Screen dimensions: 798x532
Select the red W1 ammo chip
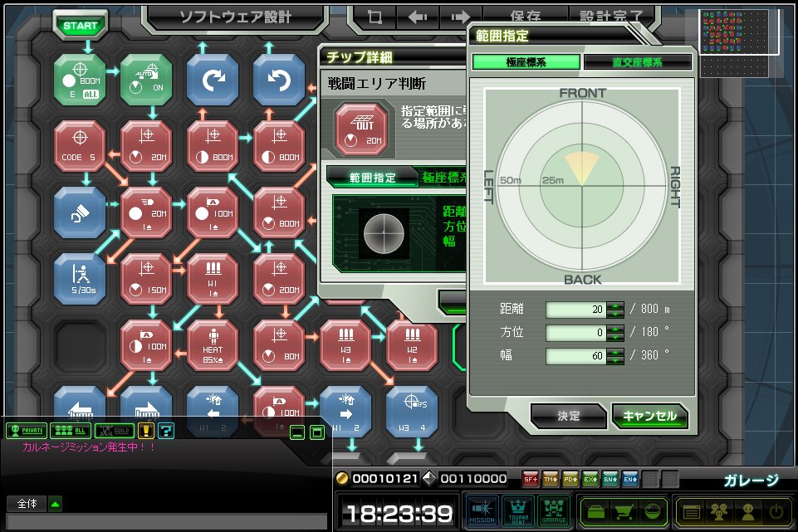213,279
